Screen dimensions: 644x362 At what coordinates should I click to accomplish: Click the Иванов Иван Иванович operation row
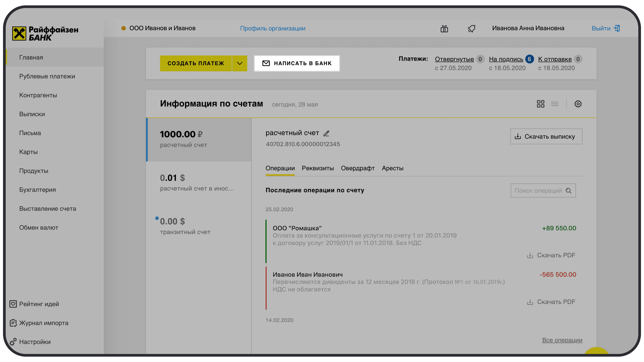421,288
